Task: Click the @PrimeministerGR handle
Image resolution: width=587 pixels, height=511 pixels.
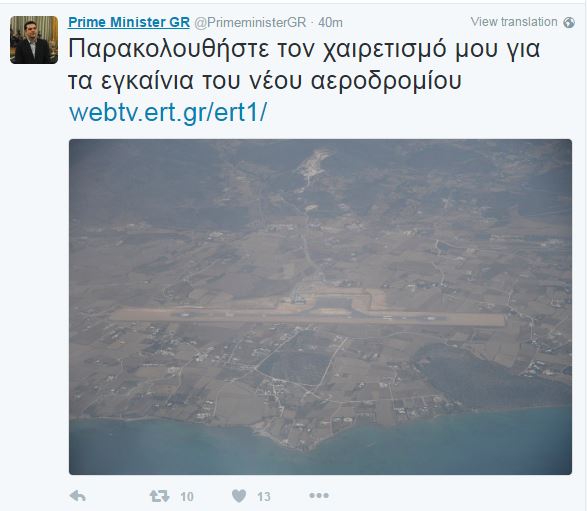Action: click(x=250, y=22)
